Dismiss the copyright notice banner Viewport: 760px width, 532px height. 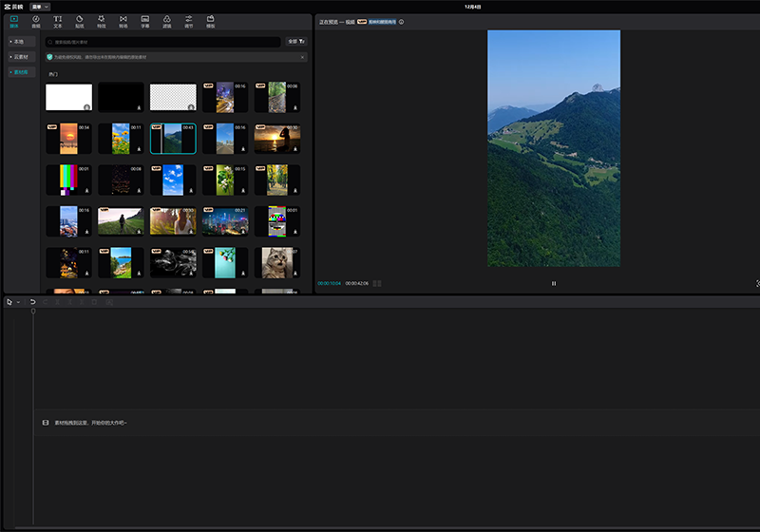302,57
